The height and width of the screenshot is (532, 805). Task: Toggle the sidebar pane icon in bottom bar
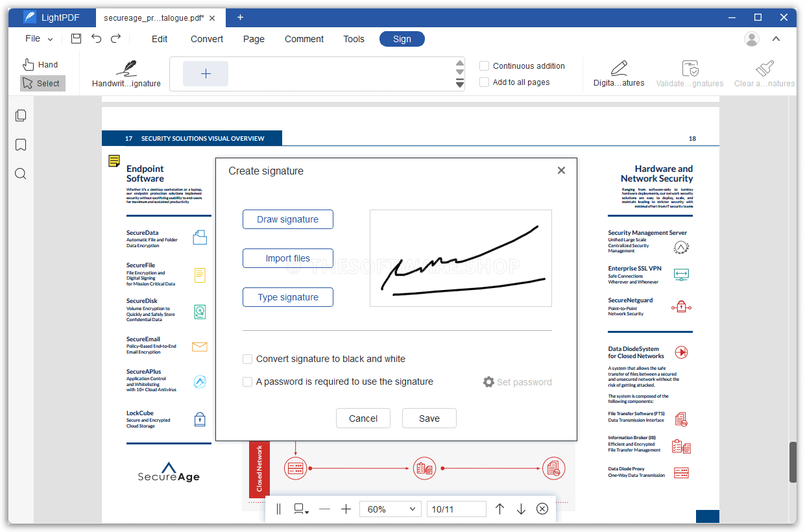278,509
